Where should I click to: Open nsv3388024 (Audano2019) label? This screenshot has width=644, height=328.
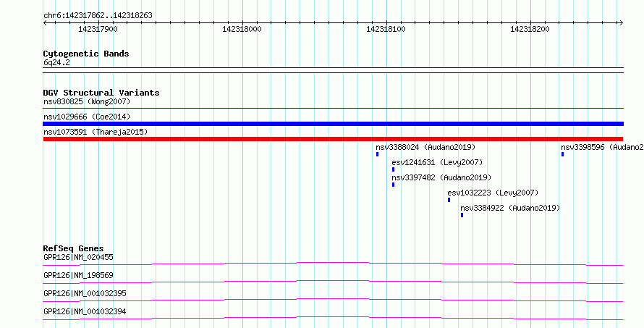425,147
